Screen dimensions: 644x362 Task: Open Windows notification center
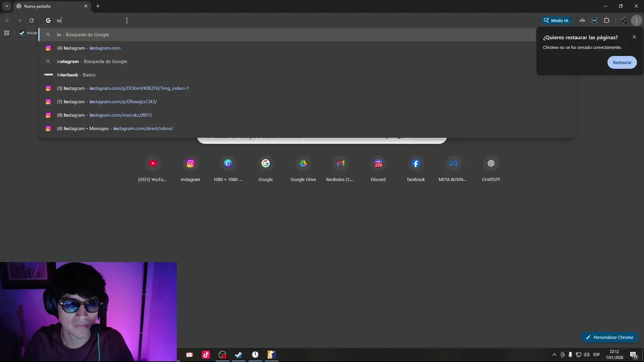634,355
